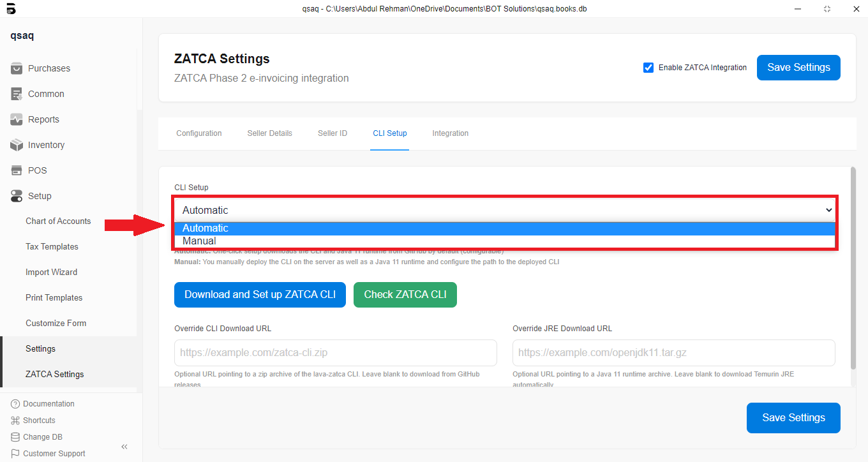
Task: Click the Purchases sidebar icon
Action: (17, 68)
